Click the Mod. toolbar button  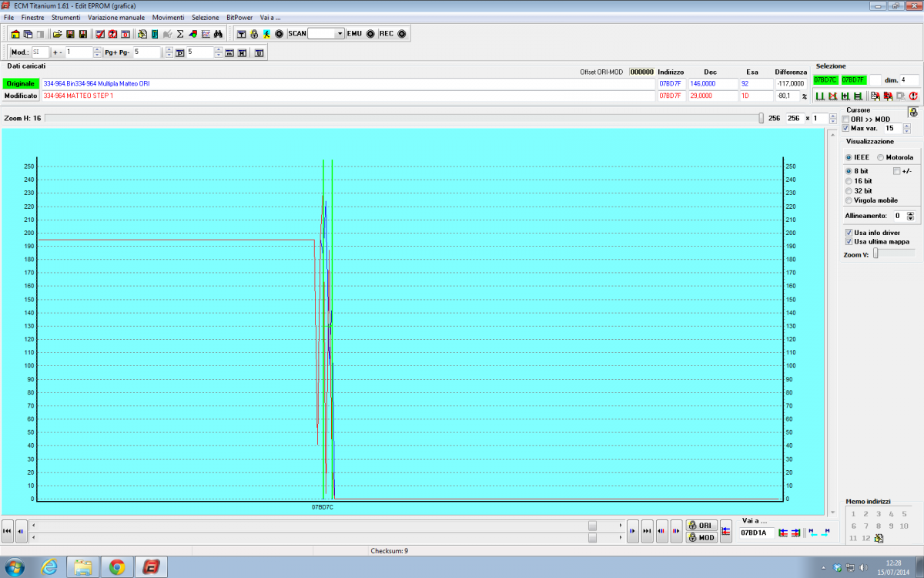tap(20, 52)
